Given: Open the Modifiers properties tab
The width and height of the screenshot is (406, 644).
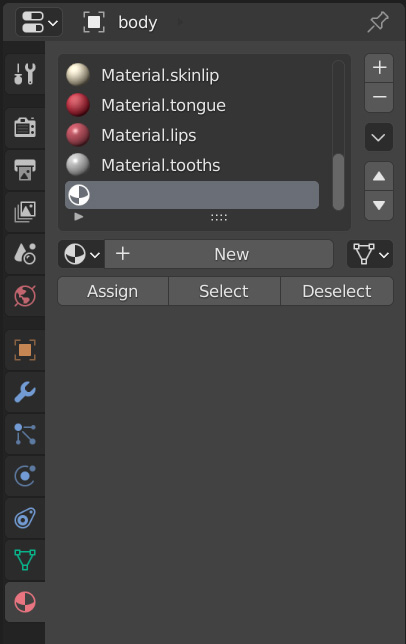Looking at the screenshot, I should 25,392.
